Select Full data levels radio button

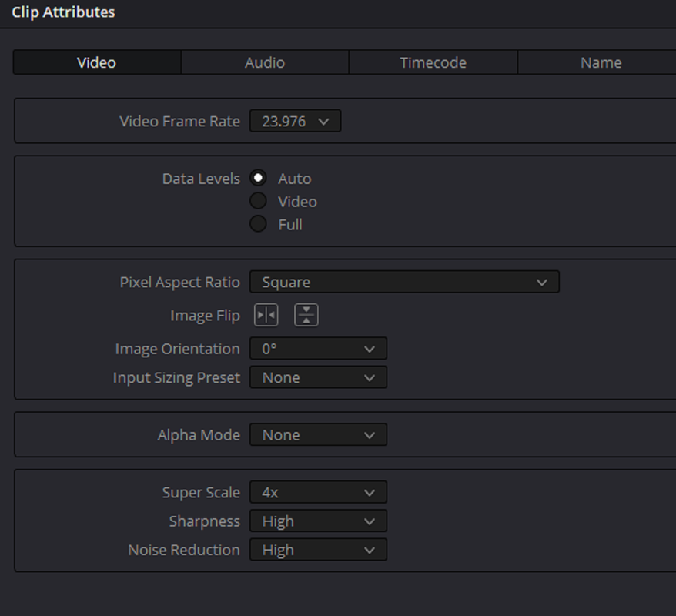coord(258,224)
